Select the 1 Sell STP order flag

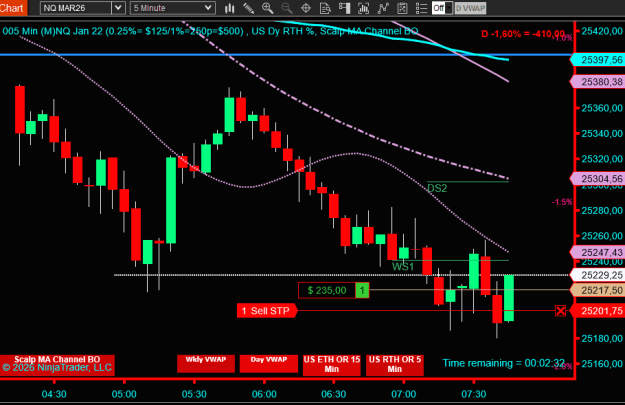click(267, 311)
